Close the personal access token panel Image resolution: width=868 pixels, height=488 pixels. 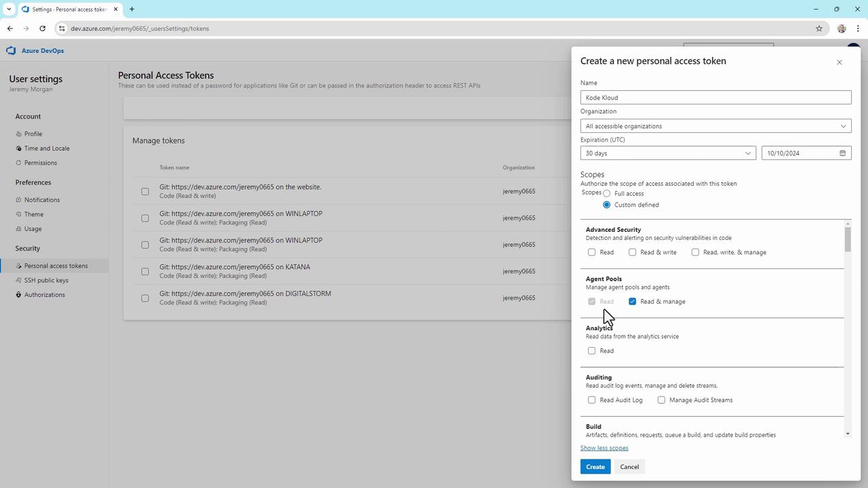click(x=840, y=62)
